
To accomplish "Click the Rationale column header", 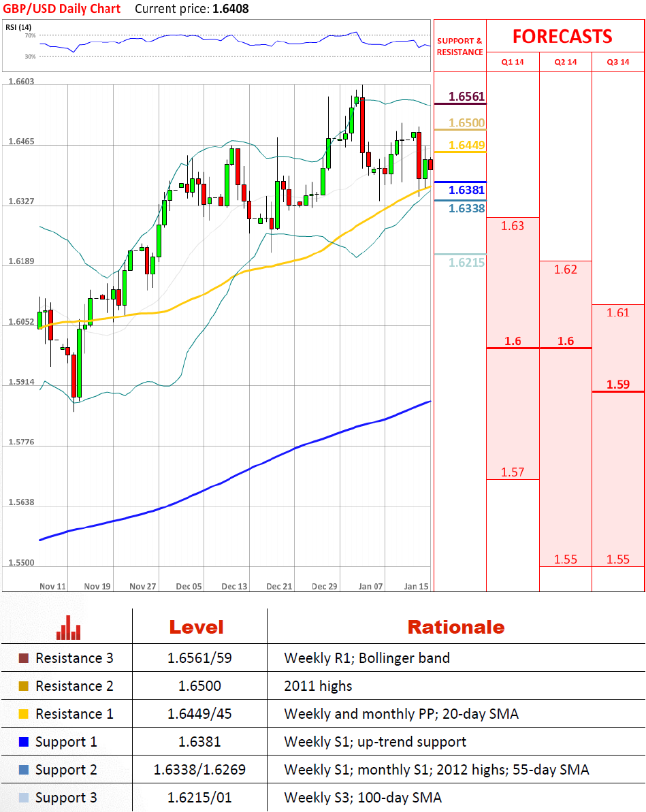I will click(x=455, y=627).
